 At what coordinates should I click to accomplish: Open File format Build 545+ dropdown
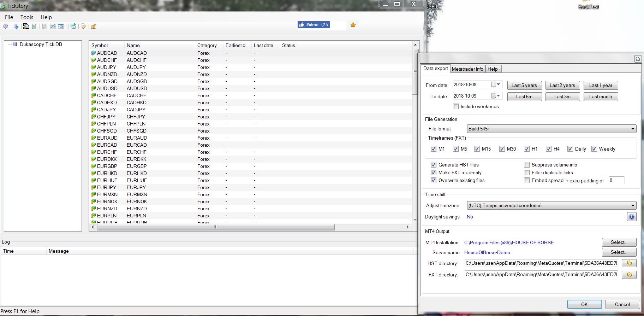pyautogui.click(x=551, y=129)
